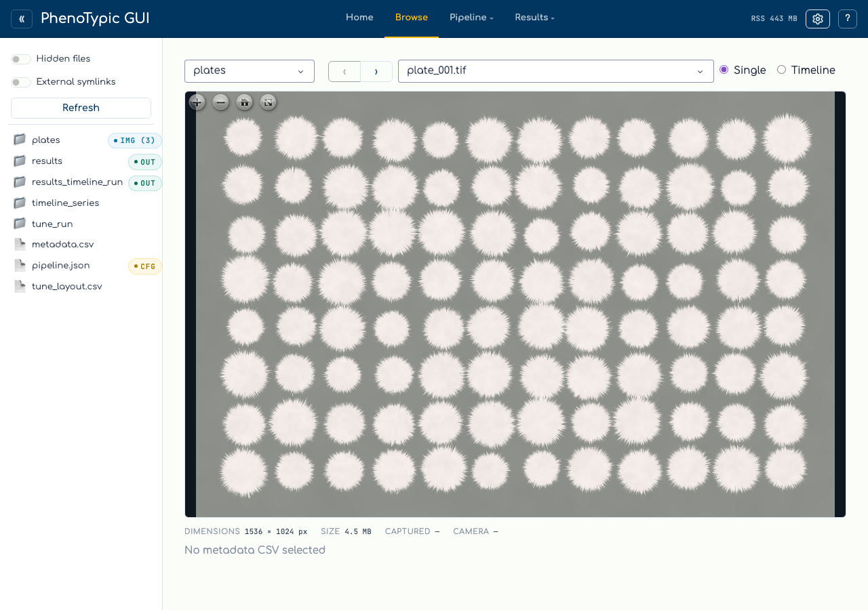Collapse the sidebar with the double-chevron button

pos(22,19)
